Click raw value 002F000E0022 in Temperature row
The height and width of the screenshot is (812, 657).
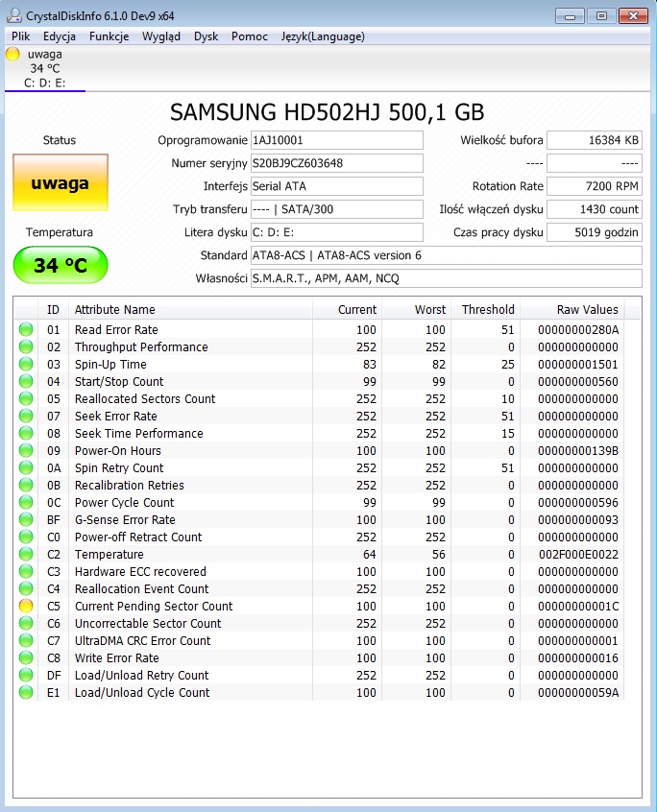578,554
